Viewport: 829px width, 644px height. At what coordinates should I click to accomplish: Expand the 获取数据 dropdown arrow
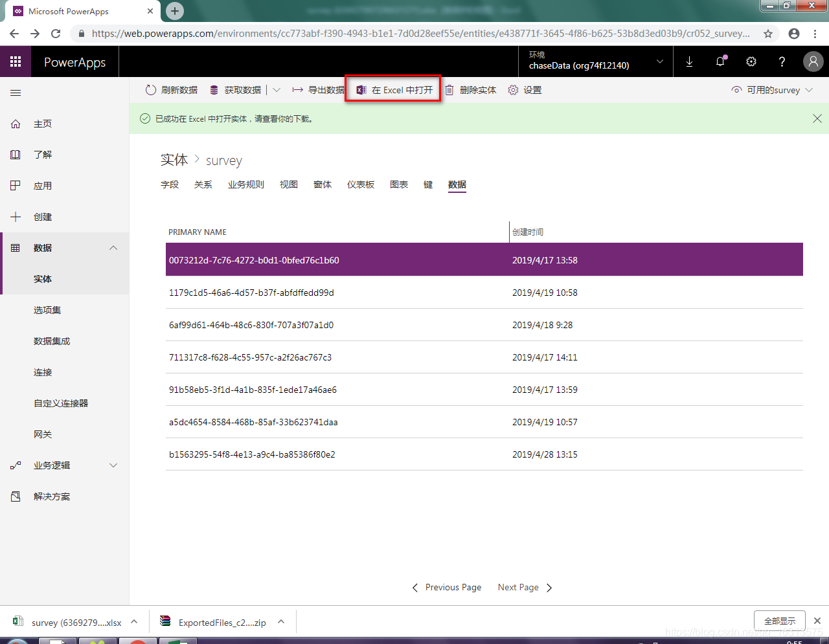[x=277, y=90]
